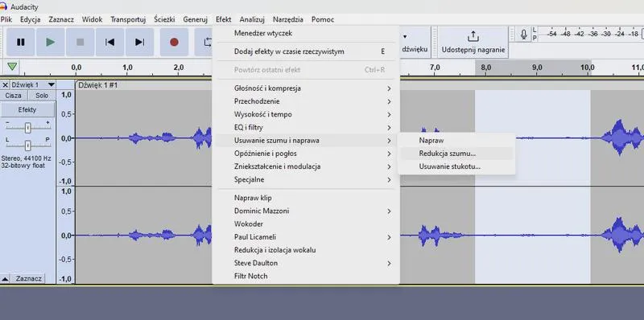Expand the Przechodzenie submenu
The image size is (644, 320).
pos(306,101)
